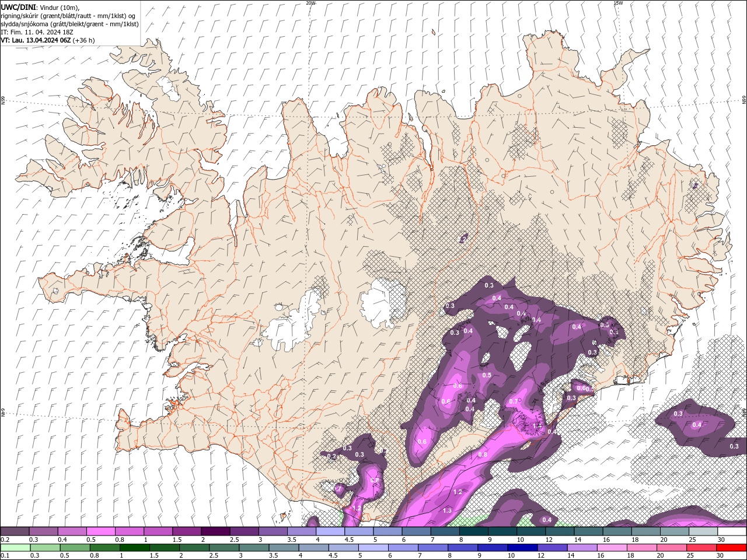The width and height of the screenshot is (747, 560).
Task: Click the 'slydda/snjókoma' legend description line
Action: point(69,24)
